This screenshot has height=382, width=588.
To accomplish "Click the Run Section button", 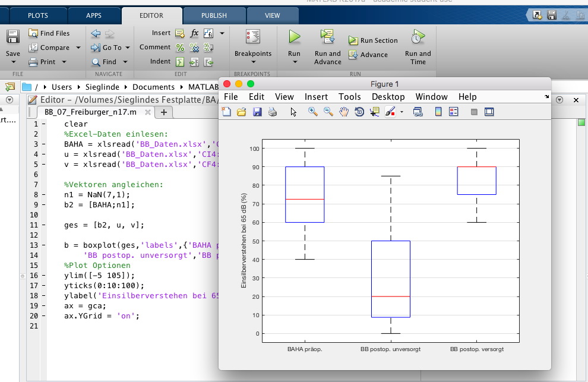I will (373, 40).
